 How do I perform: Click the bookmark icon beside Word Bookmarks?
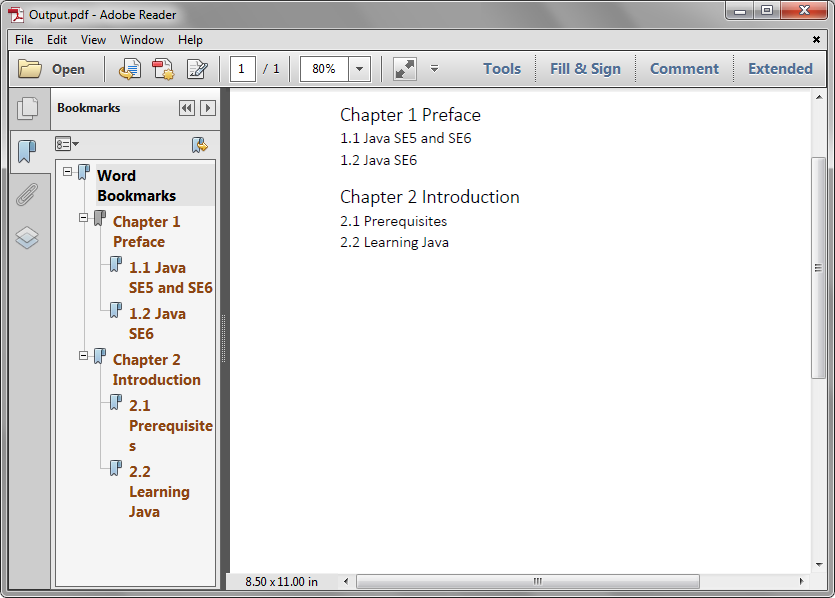coord(84,172)
